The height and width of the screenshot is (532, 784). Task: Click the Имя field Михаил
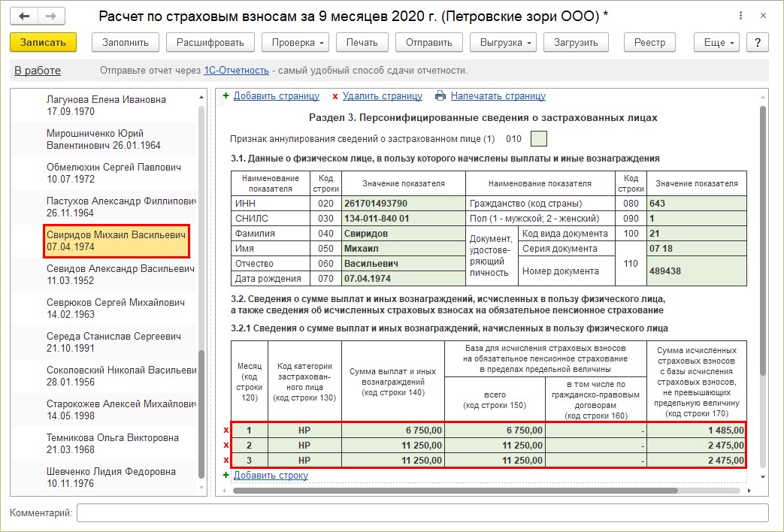pos(404,249)
